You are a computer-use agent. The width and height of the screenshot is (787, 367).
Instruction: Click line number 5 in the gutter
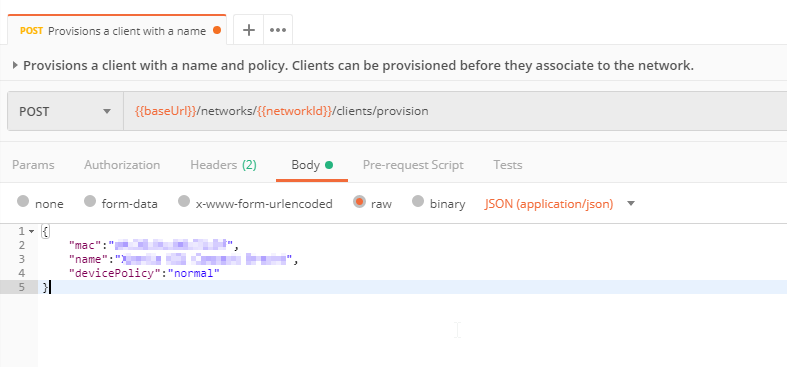click(21, 287)
